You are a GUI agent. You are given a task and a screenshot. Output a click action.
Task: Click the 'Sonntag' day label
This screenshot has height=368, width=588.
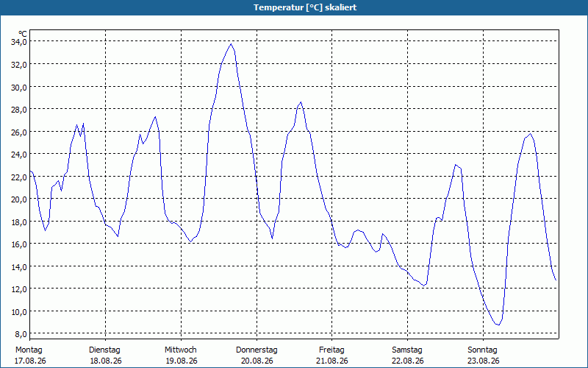(x=482, y=350)
